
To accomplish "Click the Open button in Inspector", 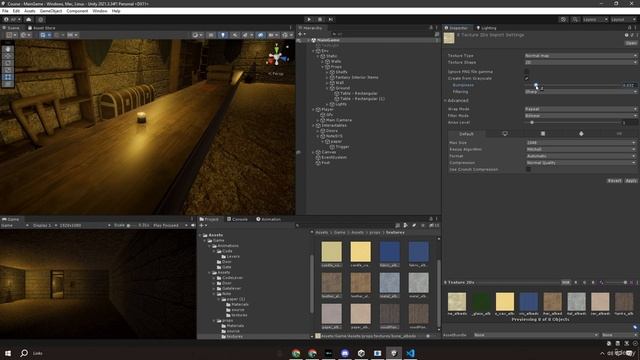I will tap(631, 43).
